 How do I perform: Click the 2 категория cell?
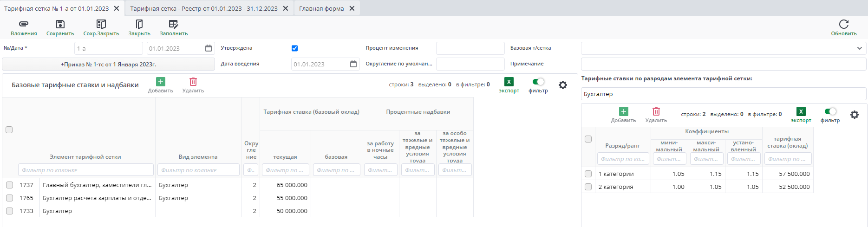coord(623,187)
